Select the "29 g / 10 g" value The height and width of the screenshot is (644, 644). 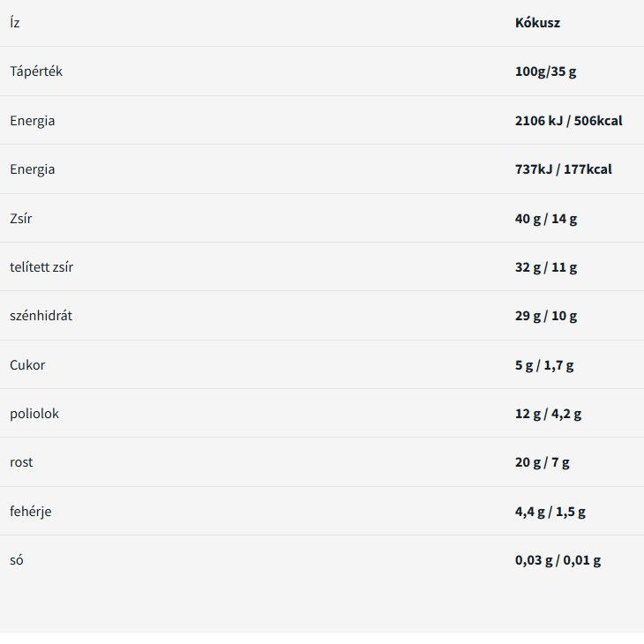(546, 316)
